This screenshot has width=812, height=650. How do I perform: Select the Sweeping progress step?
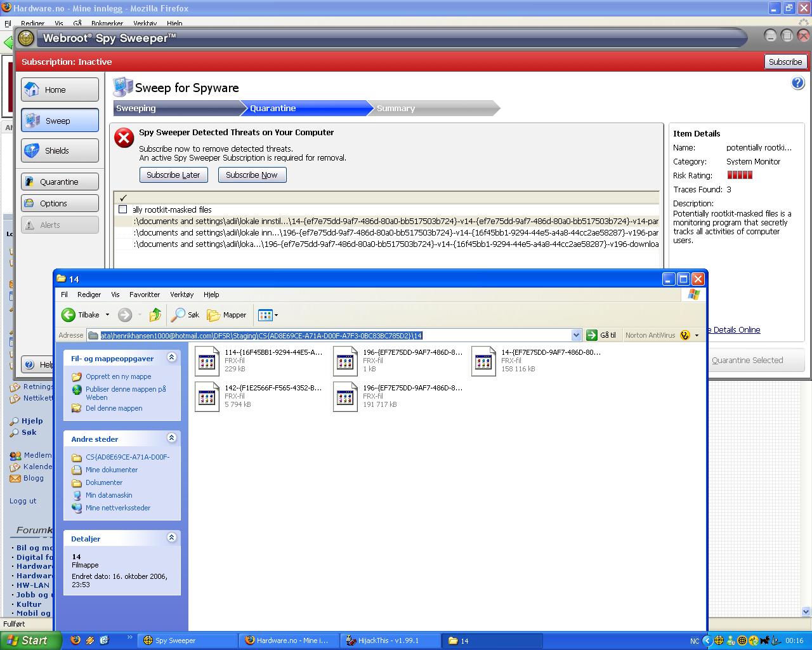coord(176,109)
